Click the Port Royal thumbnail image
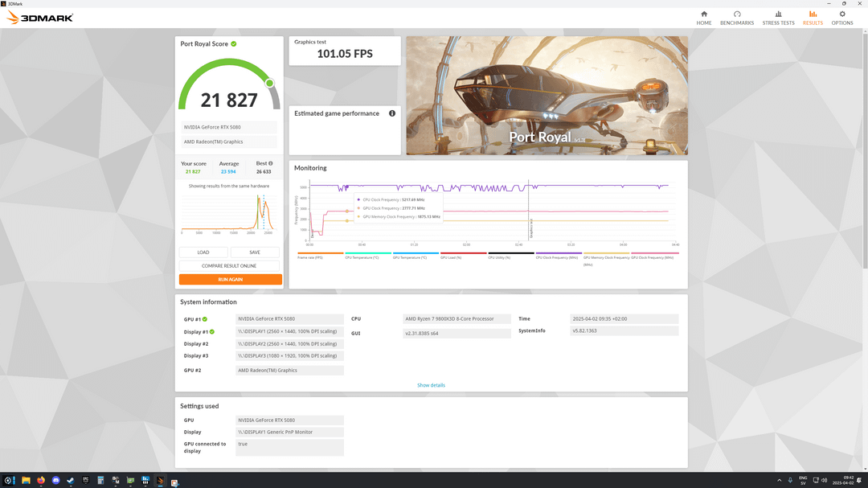Screen dimensions: 868x488 click(547, 96)
